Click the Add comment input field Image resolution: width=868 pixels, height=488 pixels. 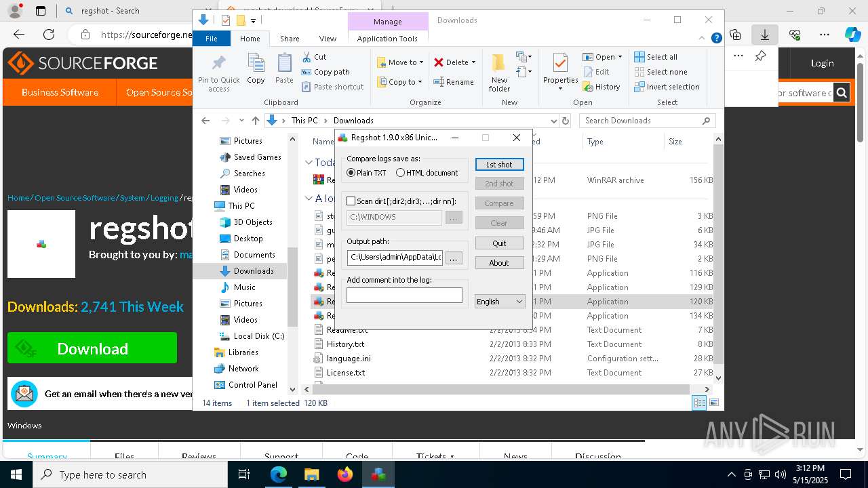(x=404, y=295)
